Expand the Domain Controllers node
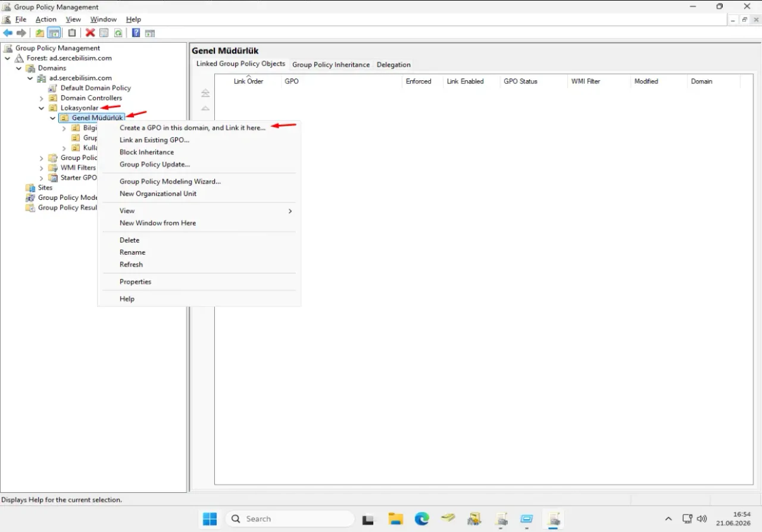 [41, 98]
